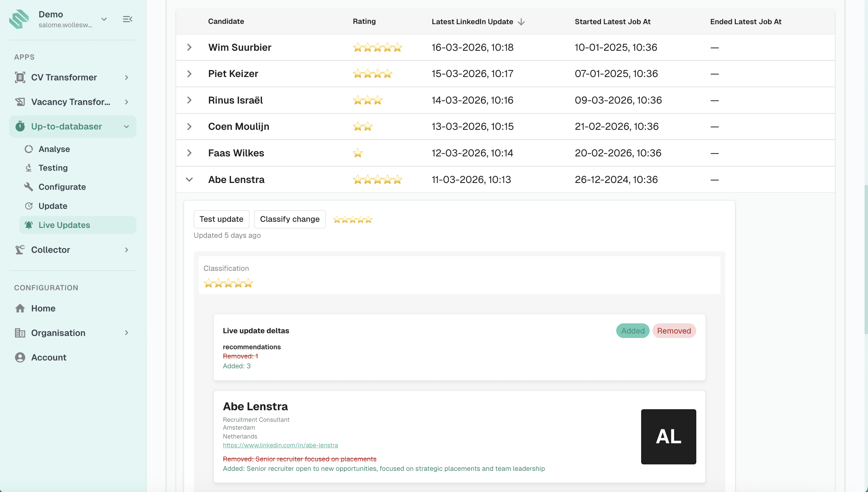The image size is (868, 492).
Task: Open Testing via its microscope icon
Action: click(x=29, y=168)
